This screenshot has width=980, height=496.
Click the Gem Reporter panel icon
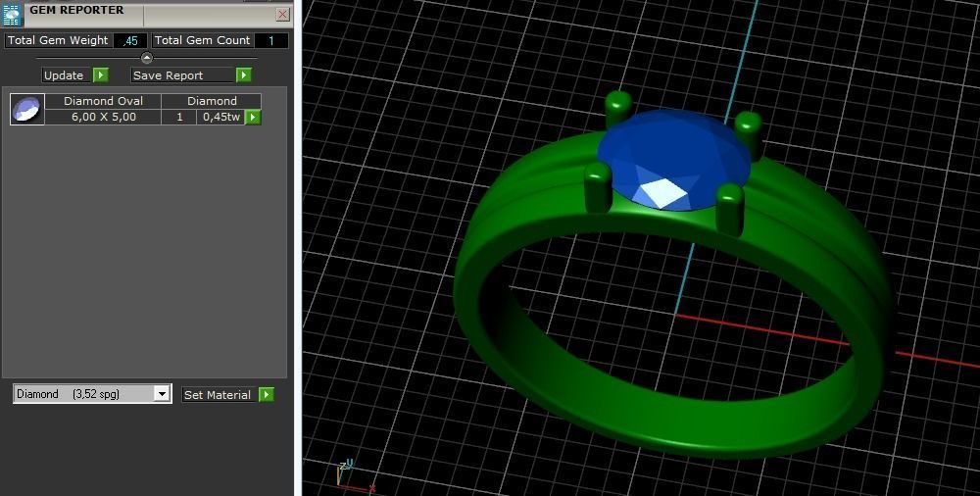coord(12,13)
